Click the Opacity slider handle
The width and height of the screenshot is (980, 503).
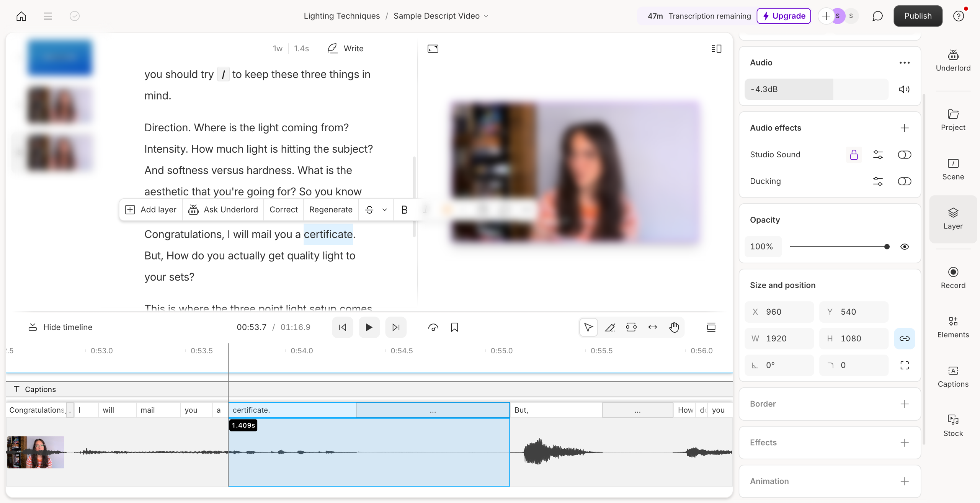click(x=887, y=247)
